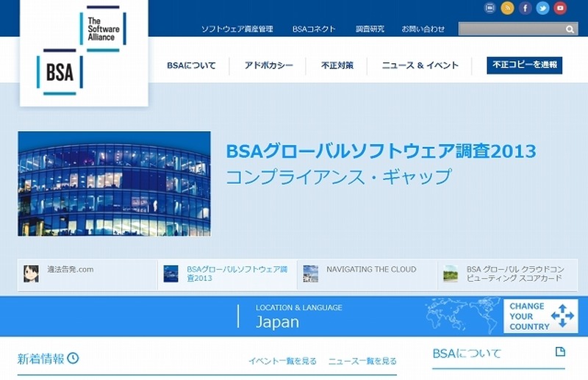The width and height of the screenshot is (588, 380).
Task: Open the YouTube channel icon
Action: (x=560, y=8)
